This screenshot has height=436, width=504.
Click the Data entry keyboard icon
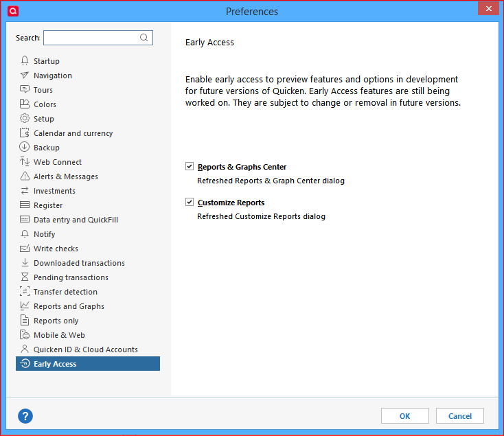(x=25, y=219)
